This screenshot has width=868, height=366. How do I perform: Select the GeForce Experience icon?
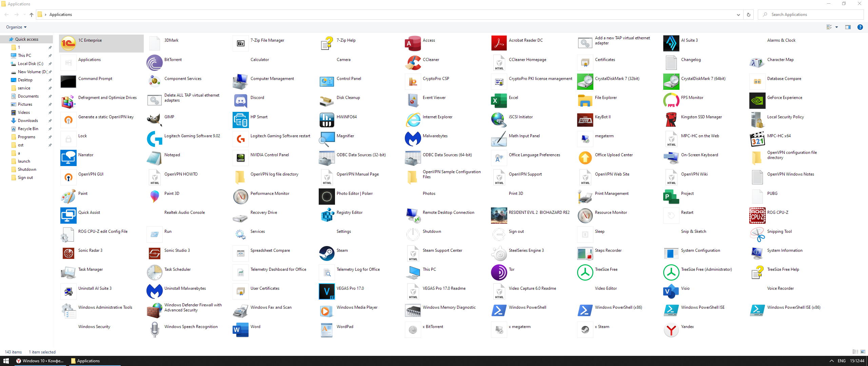tap(757, 101)
